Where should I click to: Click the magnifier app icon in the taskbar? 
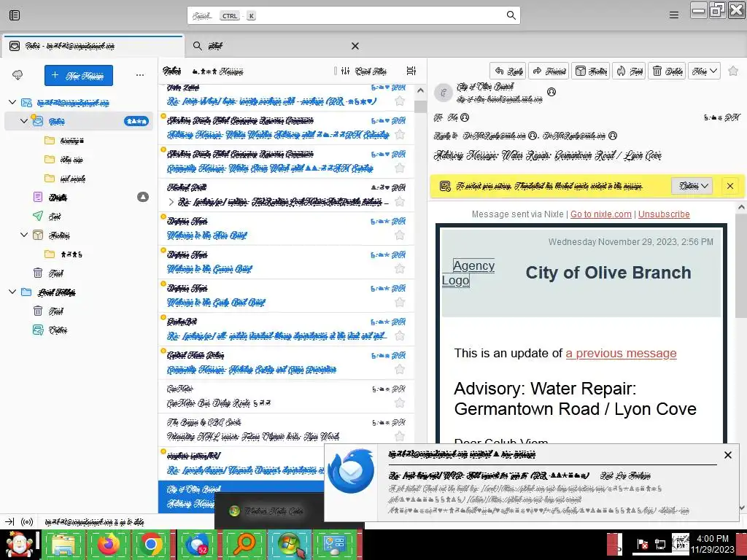(244, 544)
